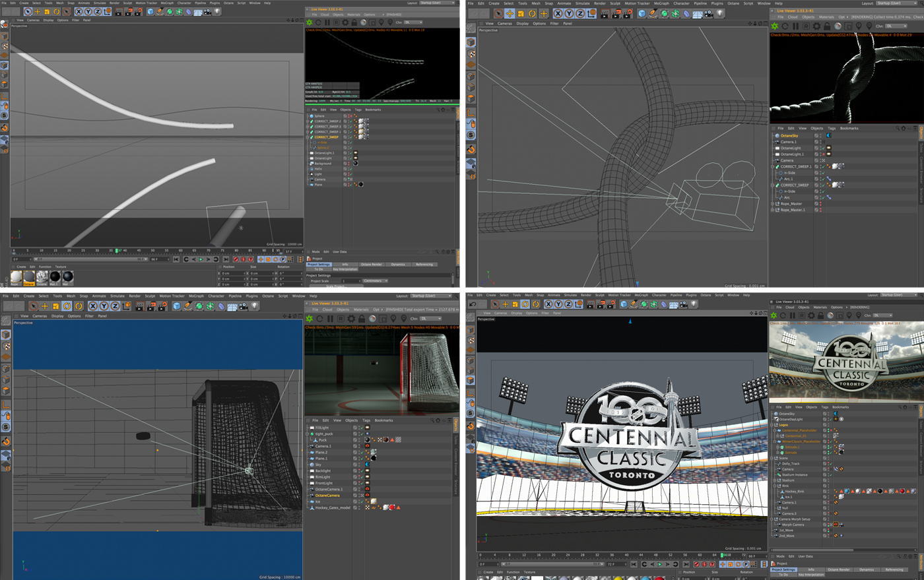Screen dimensions: 924x580
Task: Toggle Z-axis lock in rope wireframe window
Action: (580, 13)
